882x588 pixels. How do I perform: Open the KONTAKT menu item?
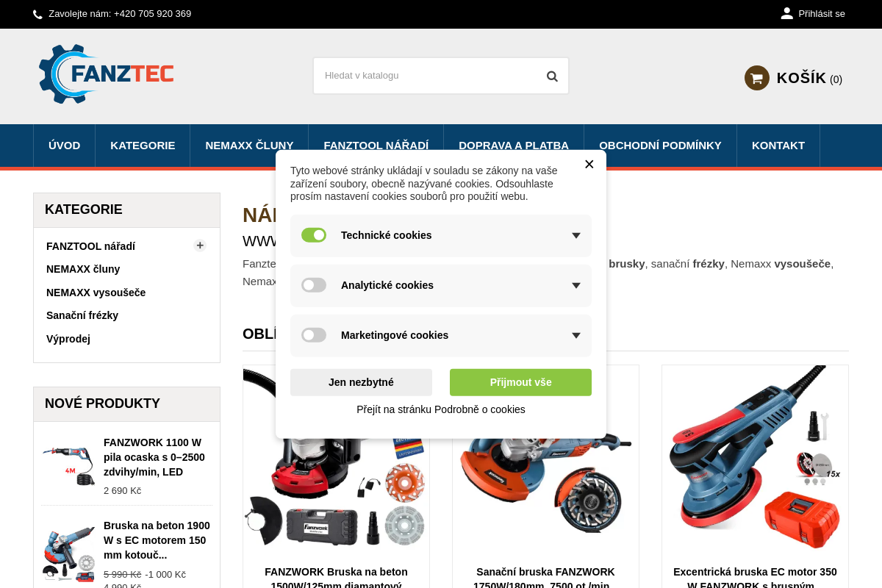(x=778, y=146)
